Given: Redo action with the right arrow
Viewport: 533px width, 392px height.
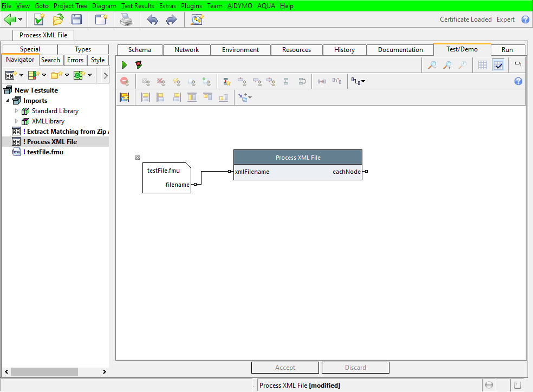Looking at the screenshot, I should pos(171,19).
